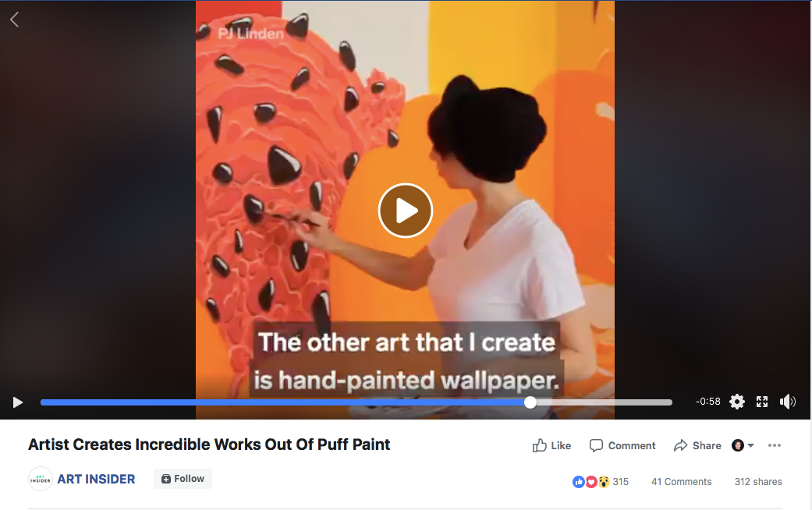
Task: Click the wow reaction emoji icon
Action: point(604,482)
